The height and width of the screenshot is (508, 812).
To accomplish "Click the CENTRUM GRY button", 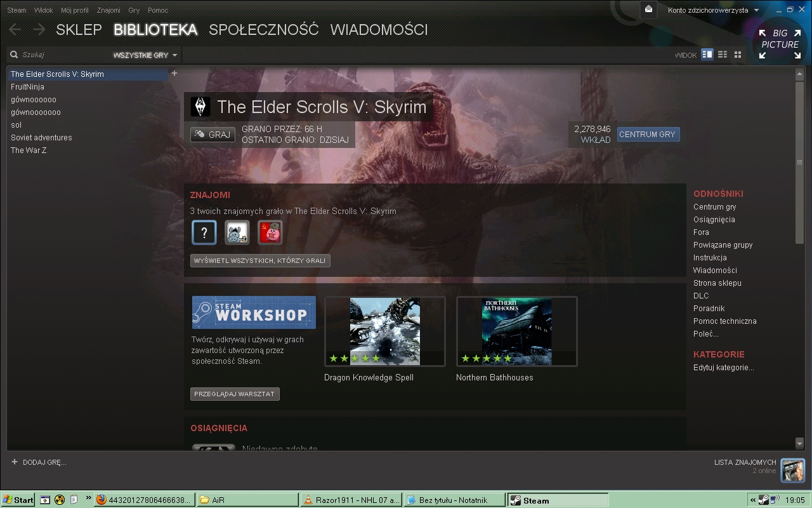I will [648, 135].
